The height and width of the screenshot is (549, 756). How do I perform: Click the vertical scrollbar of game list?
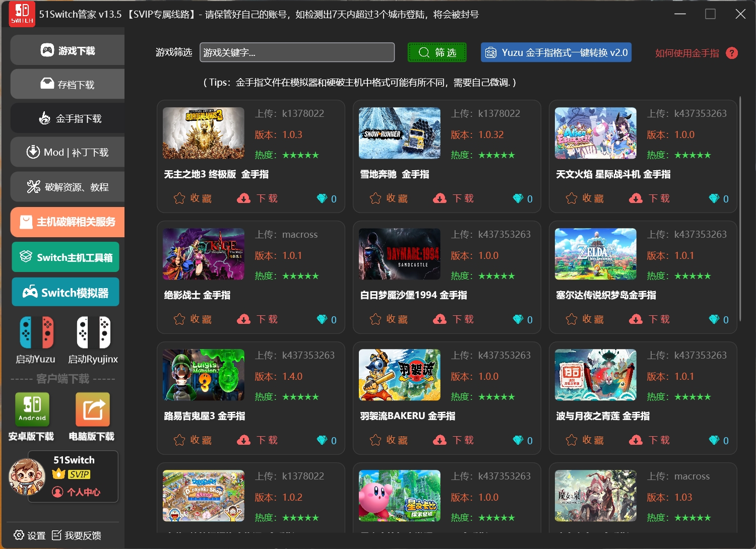click(x=740, y=209)
